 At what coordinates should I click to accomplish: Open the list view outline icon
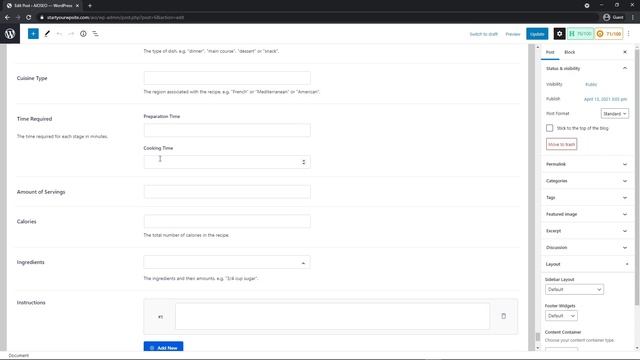click(x=95, y=34)
